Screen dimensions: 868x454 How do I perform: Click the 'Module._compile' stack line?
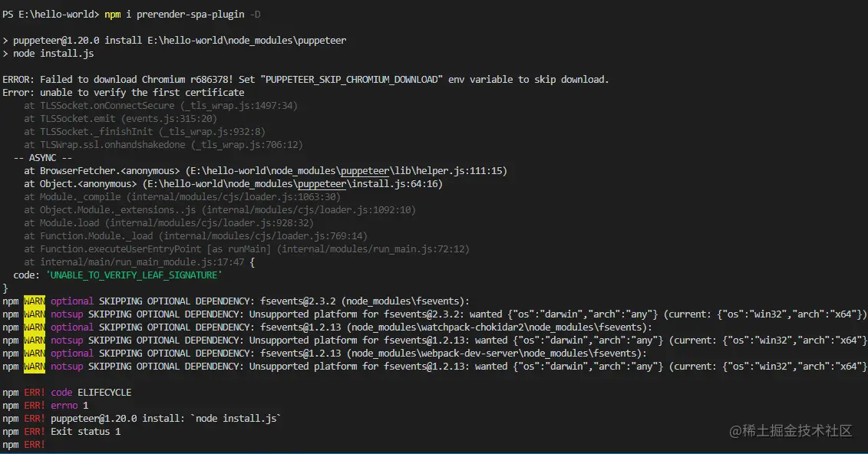pyautogui.click(x=182, y=197)
